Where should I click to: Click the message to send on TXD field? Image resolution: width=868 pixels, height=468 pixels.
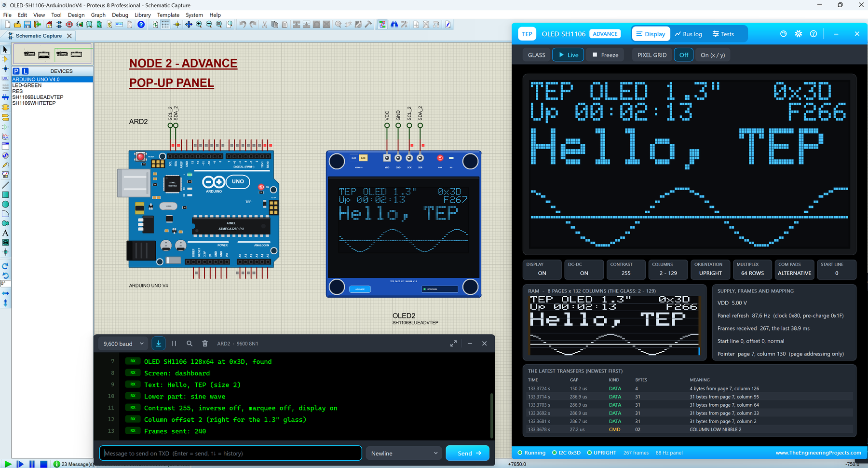click(231, 453)
